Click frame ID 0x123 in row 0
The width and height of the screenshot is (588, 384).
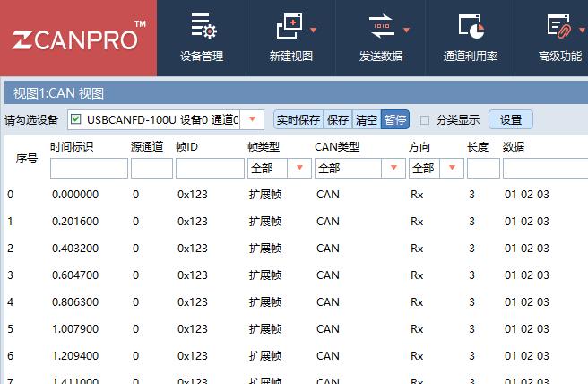click(193, 195)
